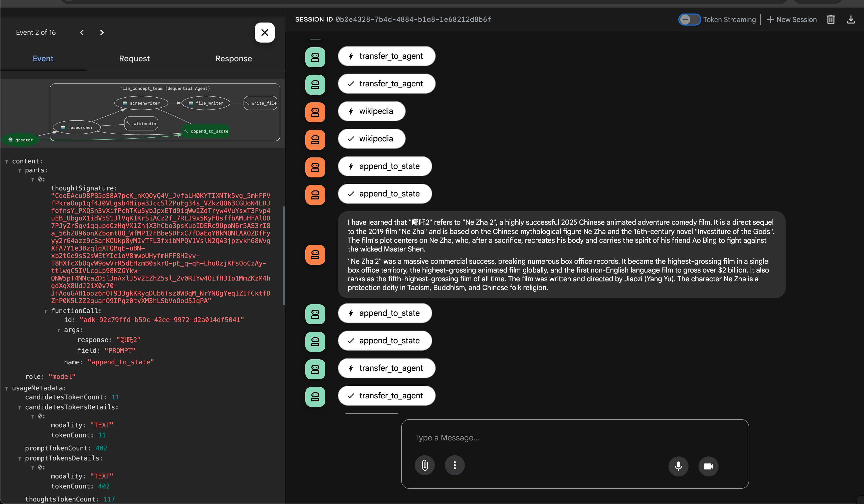Image resolution: width=864 pixels, height=504 pixels.
Task: Select the write_file node in the graph
Action: [x=260, y=103]
